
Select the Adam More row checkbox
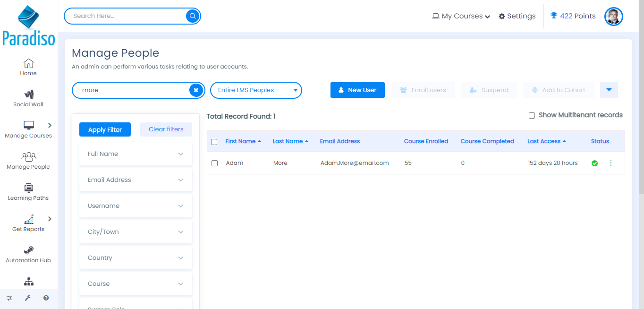[x=214, y=163]
